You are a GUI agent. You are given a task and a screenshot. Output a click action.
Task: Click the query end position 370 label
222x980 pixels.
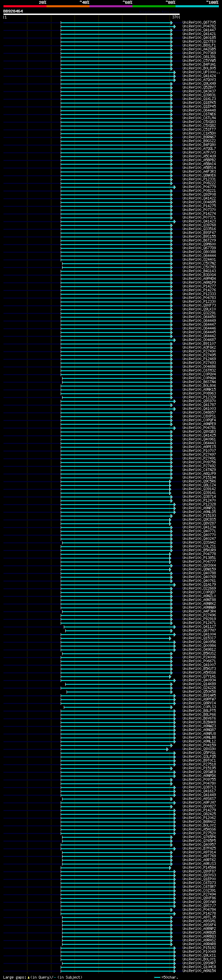pos(175,17)
